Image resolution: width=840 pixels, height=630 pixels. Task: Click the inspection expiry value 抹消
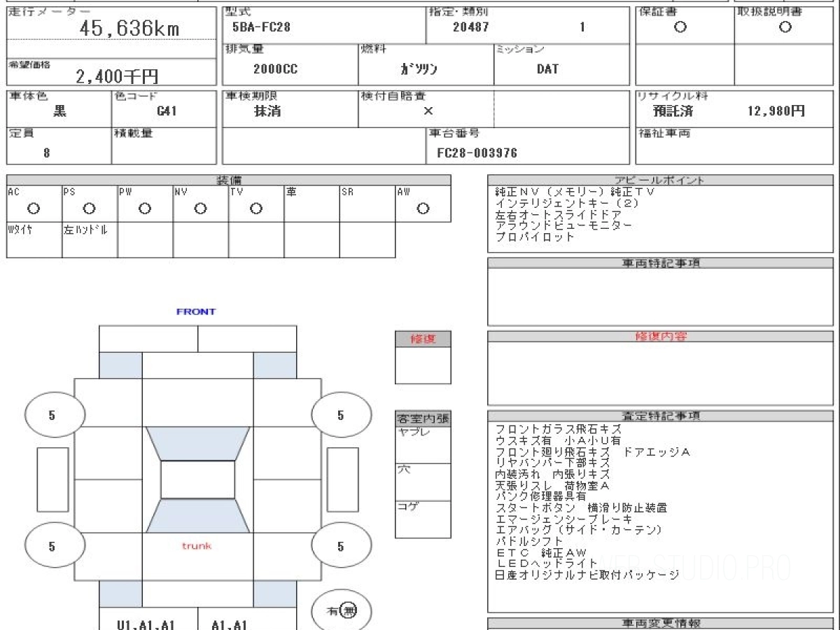point(267,111)
